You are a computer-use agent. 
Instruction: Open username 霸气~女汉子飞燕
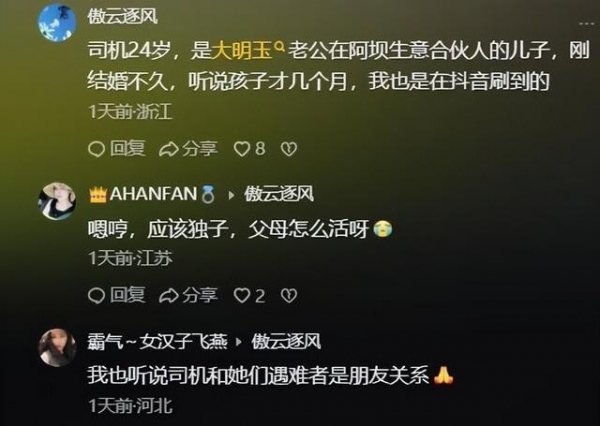point(157,341)
